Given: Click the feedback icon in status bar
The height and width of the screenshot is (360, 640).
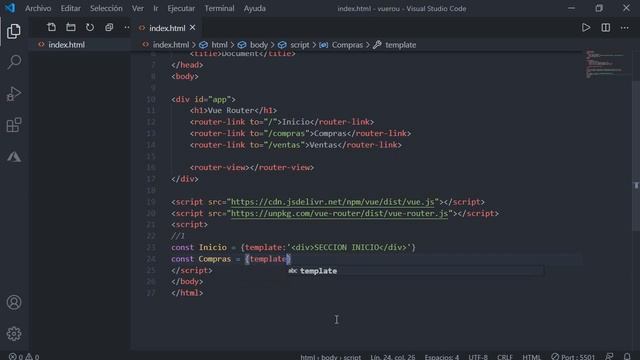Looking at the screenshot, I should (x=609, y=356).
